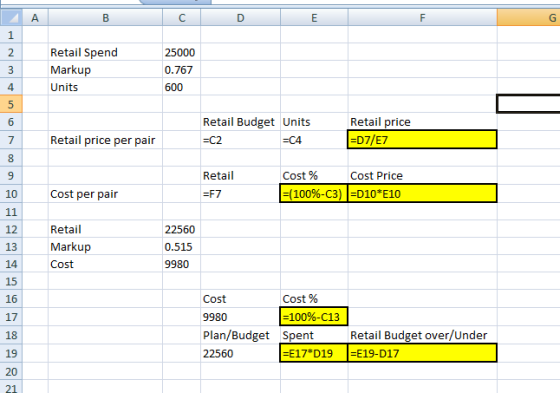Select row 5 header

point(11,104)
